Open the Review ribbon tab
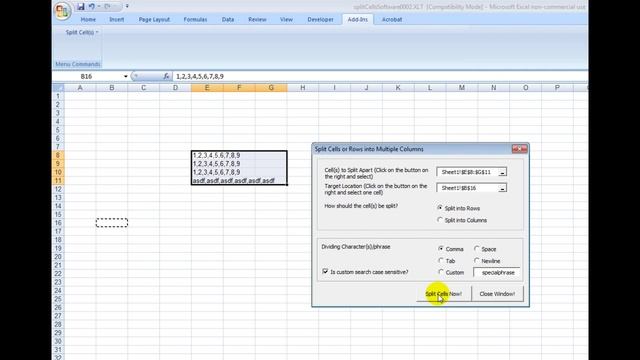The width and height of the screenshot is (640, 360). coord(257,20)
